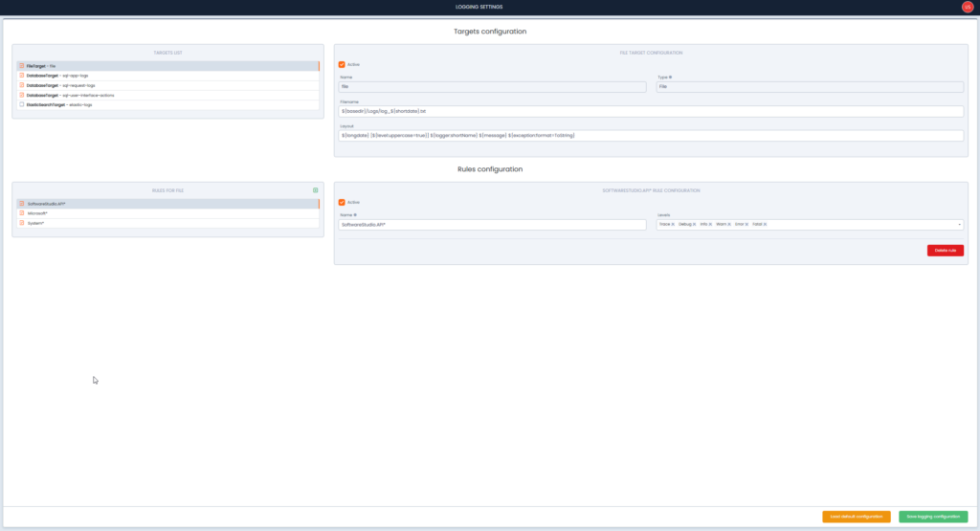Remove the Warn level tag
Viewport: 980px width, 531px height.
pyautogui.click(x=729, y=225)
